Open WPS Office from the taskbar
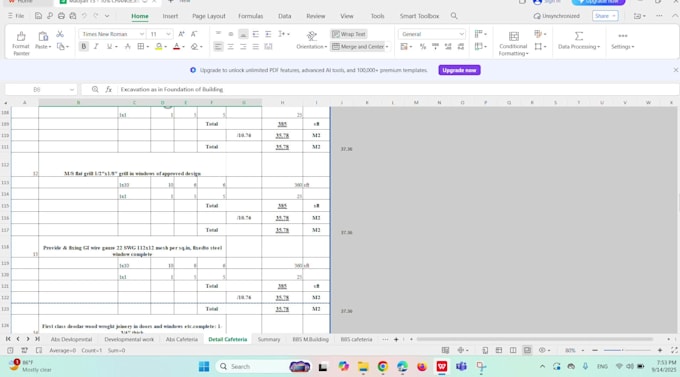 (x=441, y=367)
